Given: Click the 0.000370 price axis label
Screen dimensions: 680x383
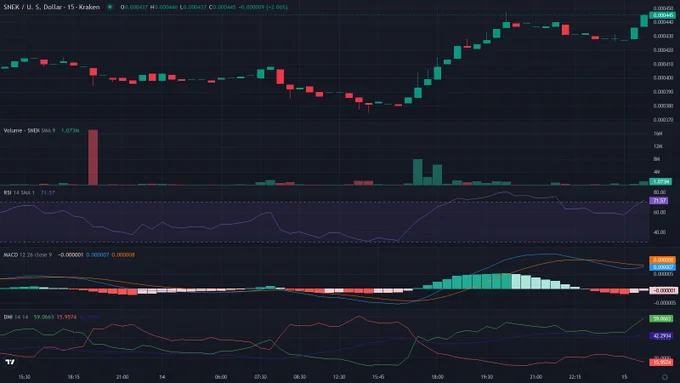Looking at the screenshot, I should [x=663, y=120].
